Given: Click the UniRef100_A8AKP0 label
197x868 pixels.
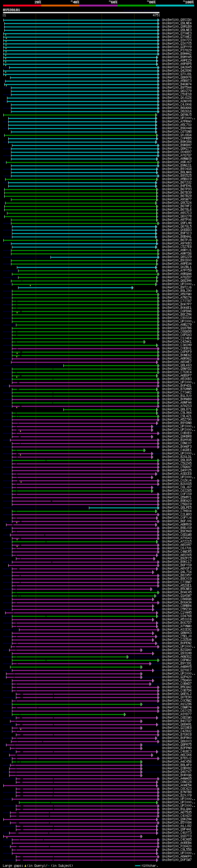Looking at the screenshot, I should (x=177, y=856).
